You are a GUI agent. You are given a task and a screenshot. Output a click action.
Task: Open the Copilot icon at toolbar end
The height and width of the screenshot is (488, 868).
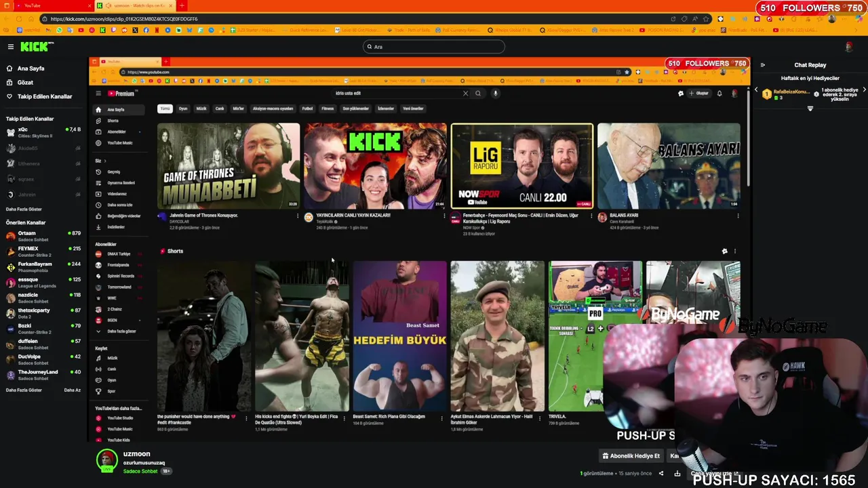(x=859, y=19)
